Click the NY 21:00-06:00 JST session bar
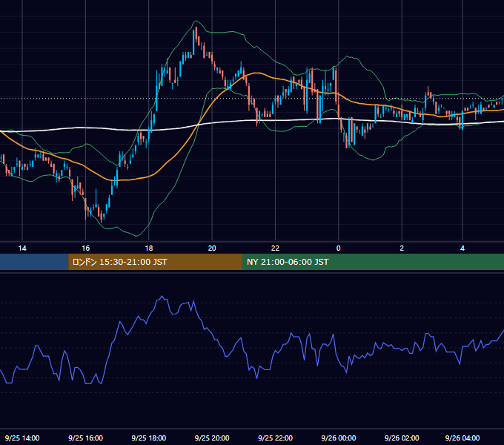This screenshot has height=445, width=504. (x=373, y=262)
